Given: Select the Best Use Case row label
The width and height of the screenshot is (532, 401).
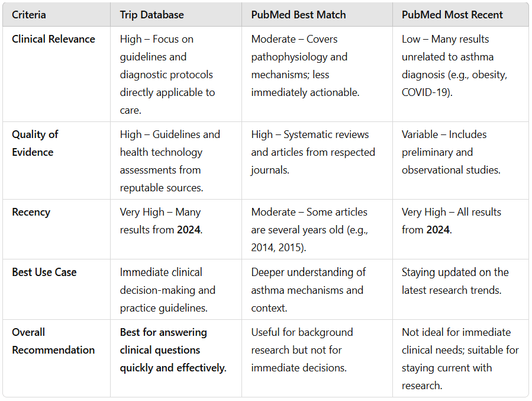Looking at the screenshot, I should point(44,272).
